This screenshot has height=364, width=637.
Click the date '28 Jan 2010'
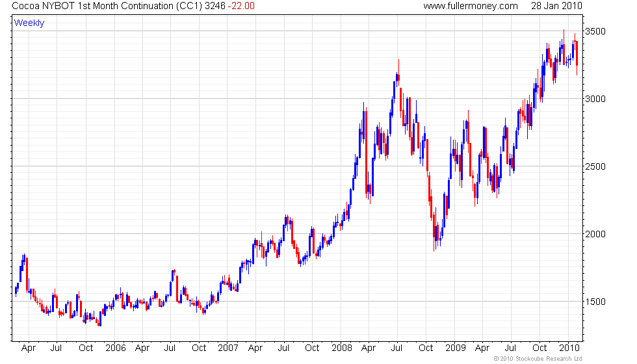[556, 6]
